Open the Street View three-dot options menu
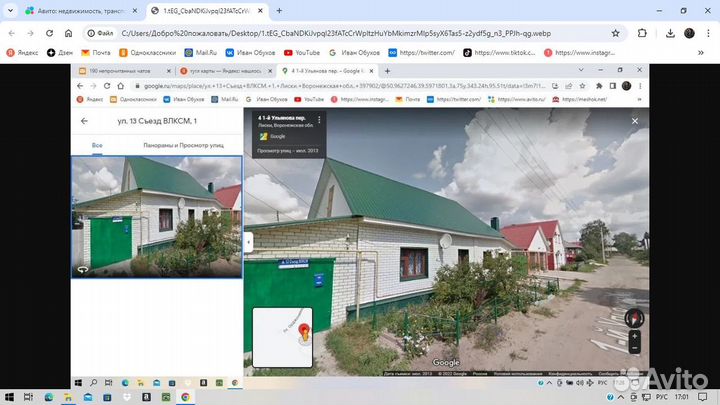This screenshot has width=720, height=405. pyautogui.click(x=319, y=120)
